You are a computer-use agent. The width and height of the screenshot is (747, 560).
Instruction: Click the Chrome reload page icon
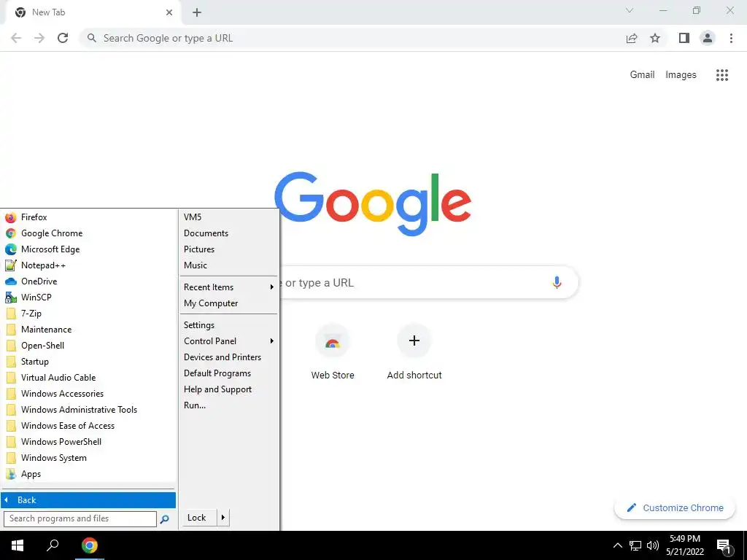63,38
